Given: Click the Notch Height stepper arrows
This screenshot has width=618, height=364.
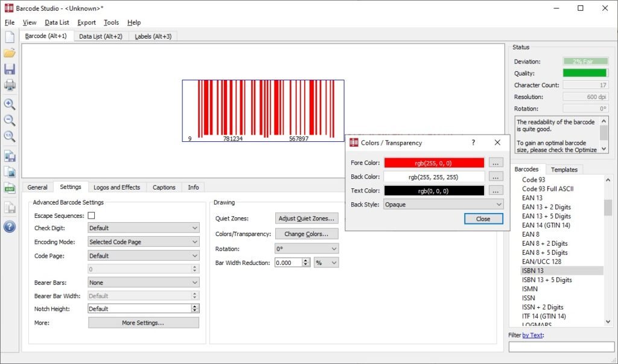Looking at the screenshot, I should click(195, 309).
